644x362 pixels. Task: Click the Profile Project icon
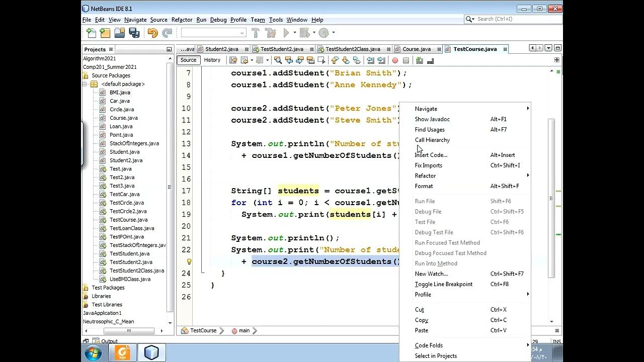coord(323,33)
